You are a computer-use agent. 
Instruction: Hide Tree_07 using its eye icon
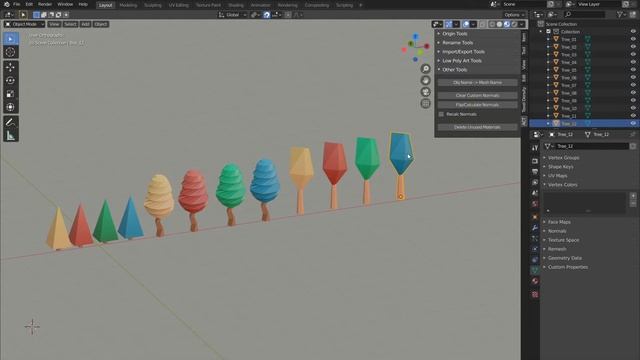(633, 85)
